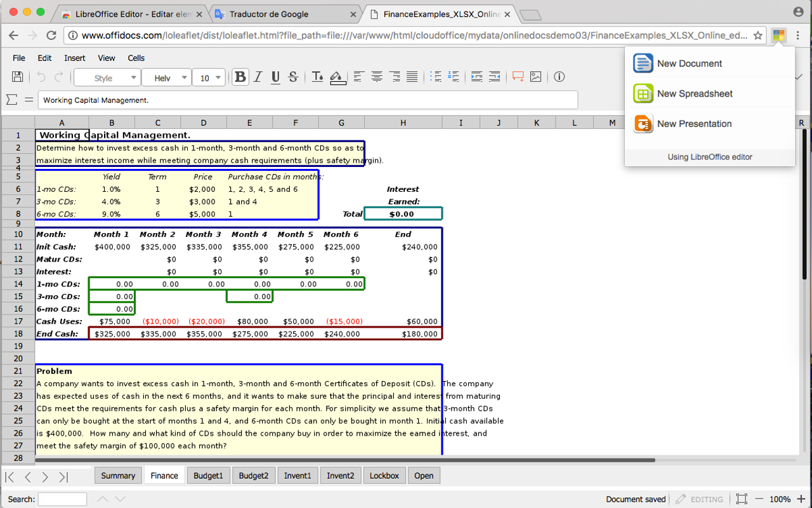Apply center text alignment
This screenshot has height=508, width=812.
tap(377, 76)
